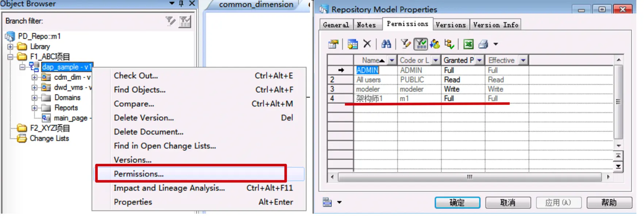The height and width of the screenshot is (218, 644).
Task: Expand the cdm_dim tree node
Action: pos(34,77)
